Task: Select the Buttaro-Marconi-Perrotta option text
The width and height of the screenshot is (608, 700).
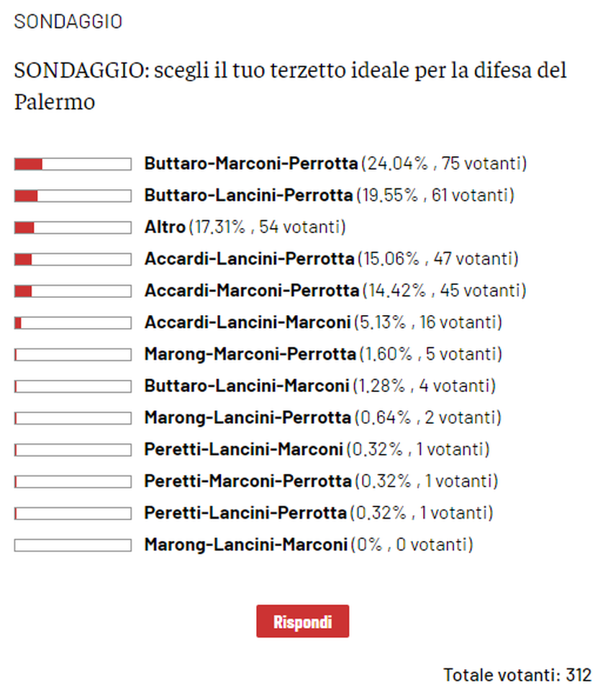Action: tap(250, 164)
